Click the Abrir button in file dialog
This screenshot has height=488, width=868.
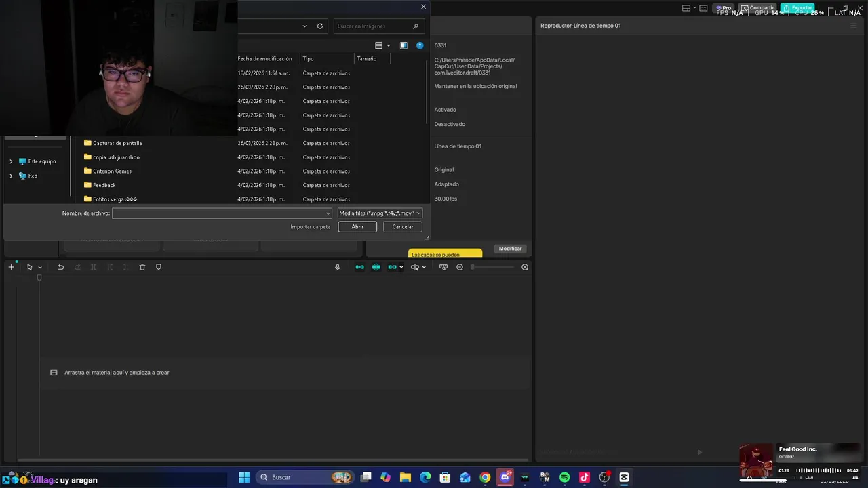coord(357,227)
